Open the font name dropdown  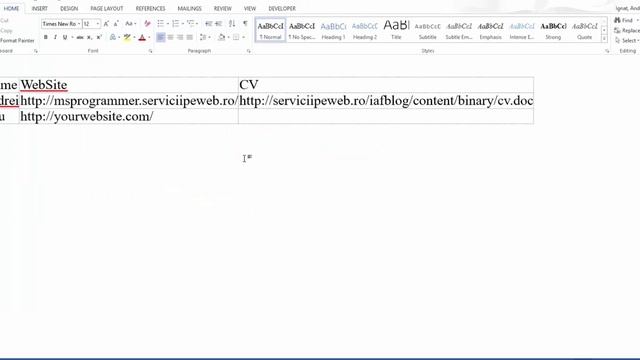point(79,24)
